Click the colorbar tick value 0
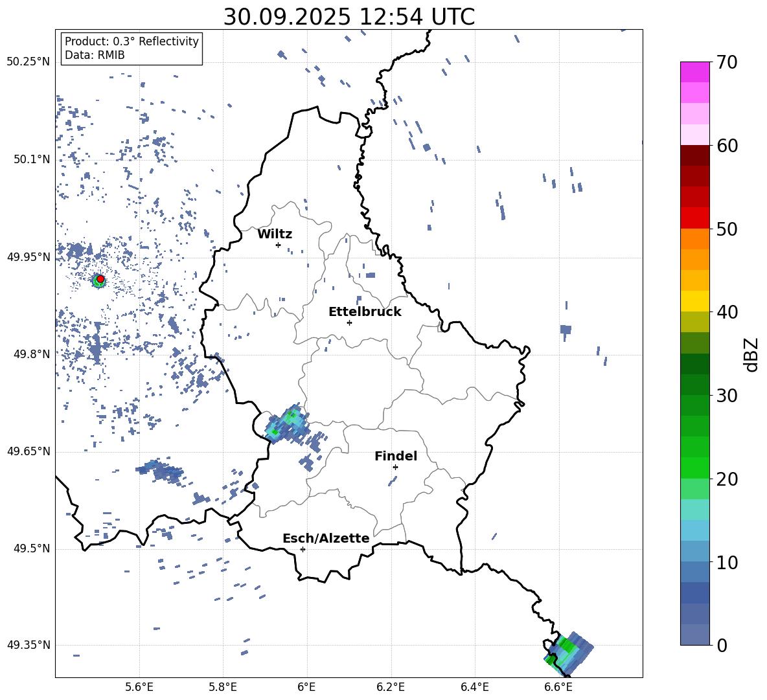Screen dimensions: 767x700 point(722,645)
